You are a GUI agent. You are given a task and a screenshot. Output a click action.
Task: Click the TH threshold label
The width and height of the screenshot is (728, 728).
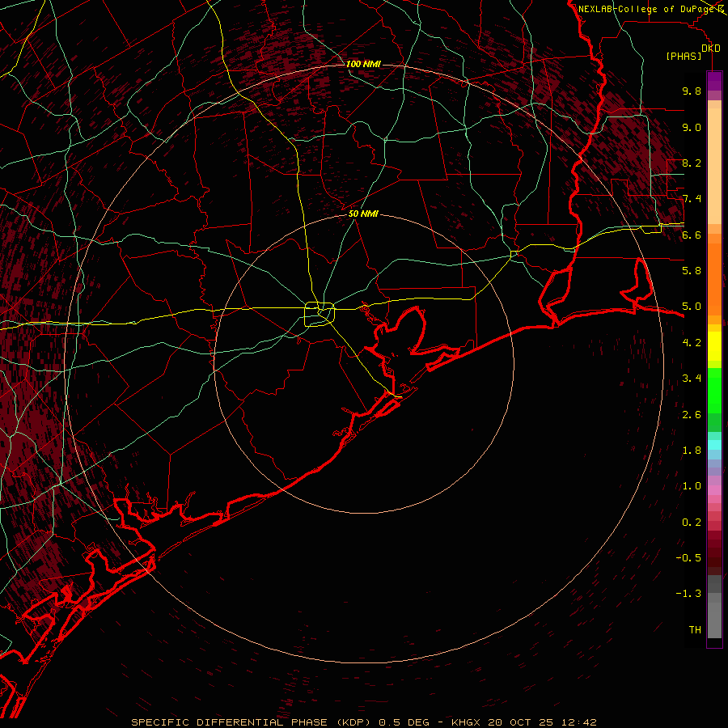pos(695,630)
